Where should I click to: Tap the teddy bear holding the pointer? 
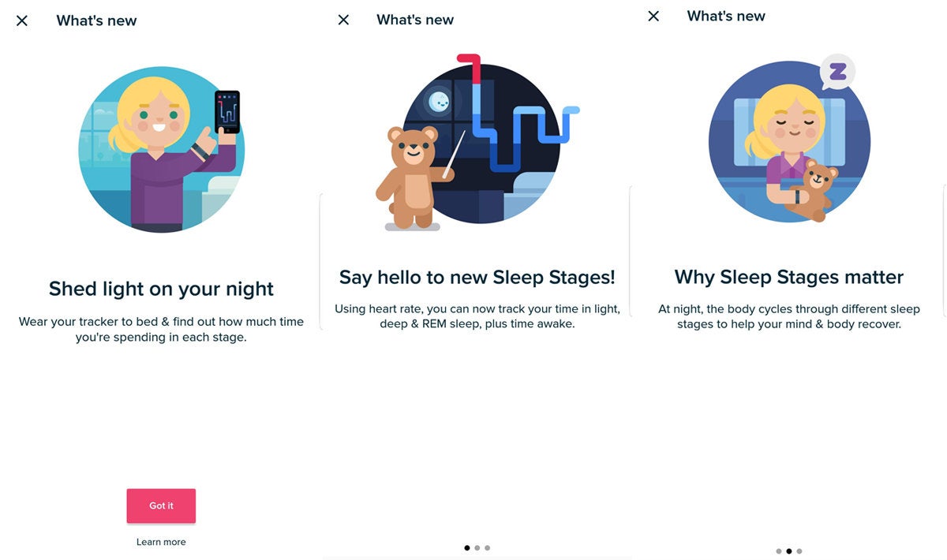pos(408,178)
